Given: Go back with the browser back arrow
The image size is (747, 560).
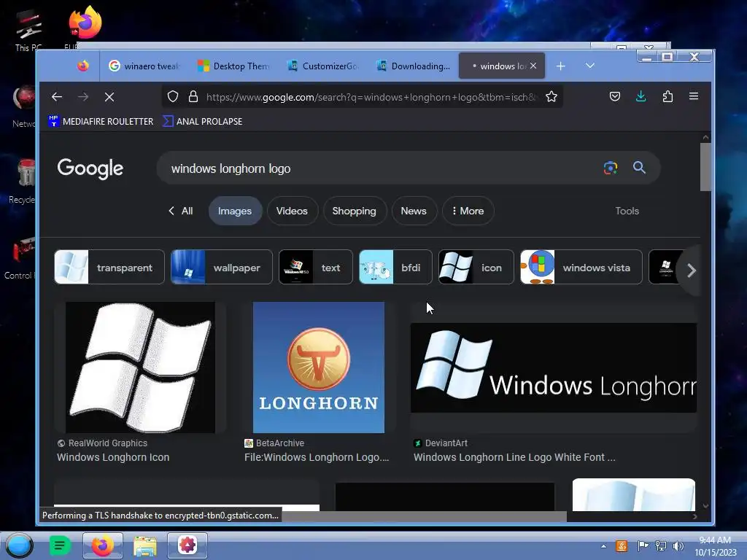Looking at the screenshot, I should coord(57,97).
